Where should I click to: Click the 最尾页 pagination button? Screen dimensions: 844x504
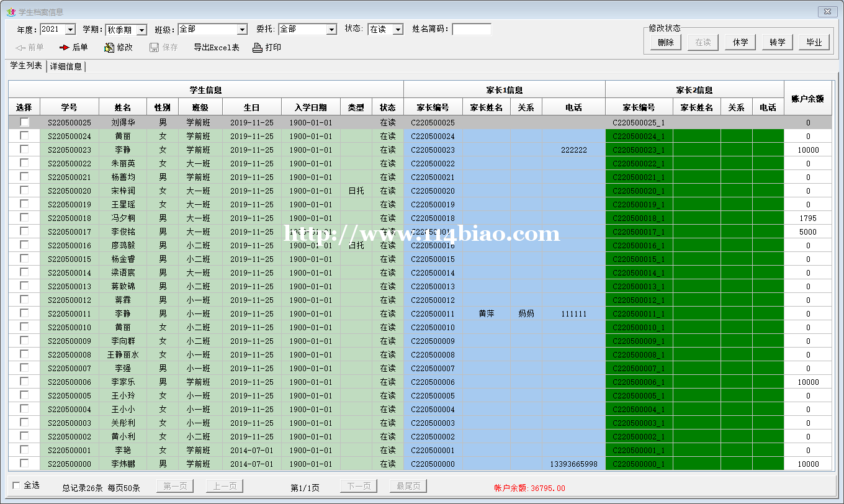click(x=408, y=487)
